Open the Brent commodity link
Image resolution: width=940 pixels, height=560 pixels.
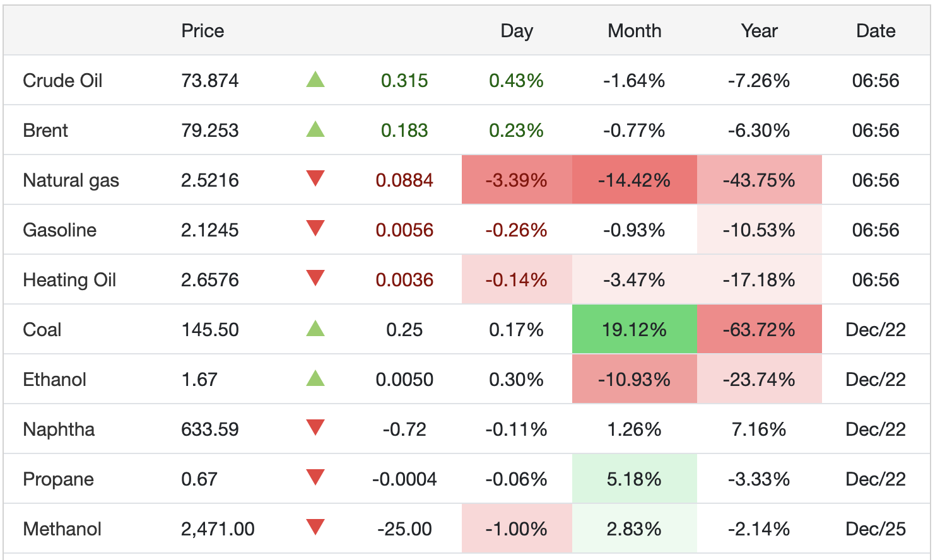click(x=45, y=131)
